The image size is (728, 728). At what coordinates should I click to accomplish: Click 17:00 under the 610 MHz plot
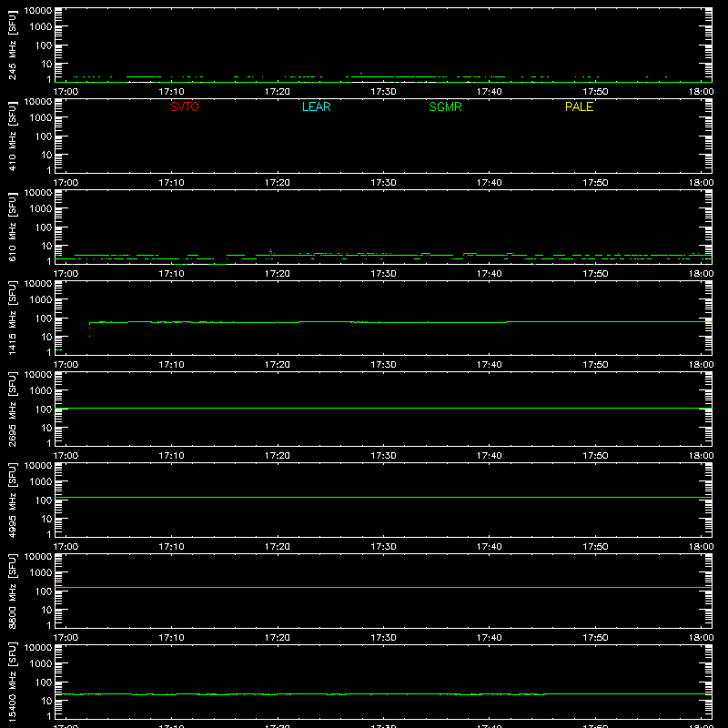[66, 274]
